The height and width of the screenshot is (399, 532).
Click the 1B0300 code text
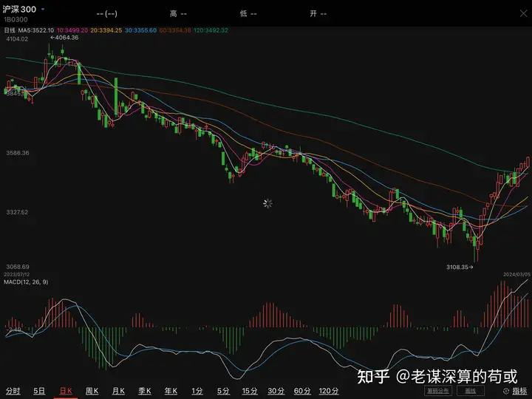click(16, 20)
